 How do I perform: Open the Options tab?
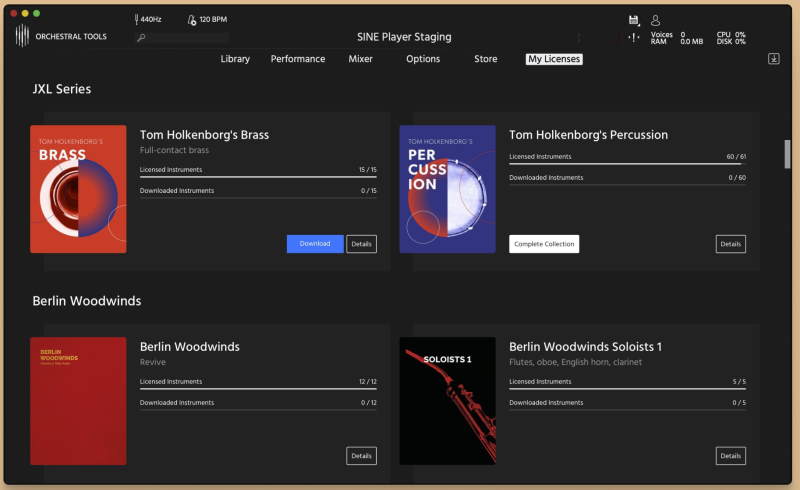coord(423,59)
